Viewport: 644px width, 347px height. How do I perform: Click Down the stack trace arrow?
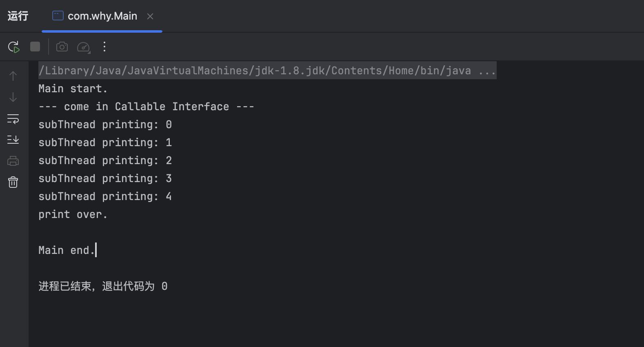[x=13, y=97]
